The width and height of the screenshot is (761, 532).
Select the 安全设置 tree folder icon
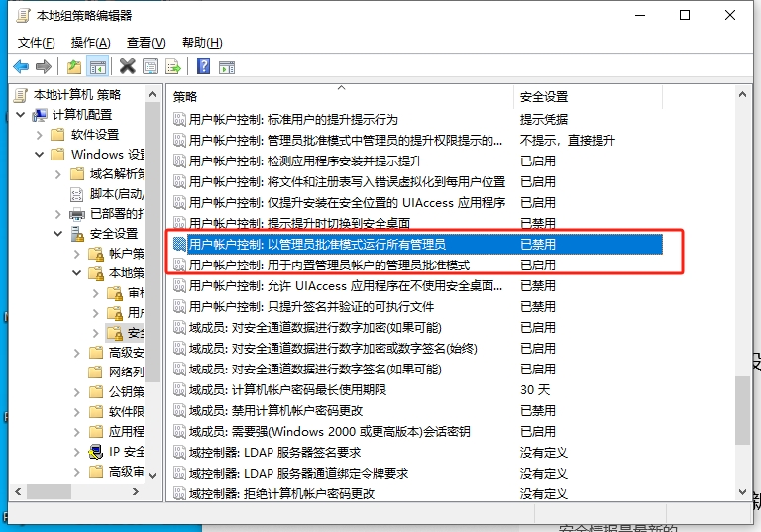point(77,234)
